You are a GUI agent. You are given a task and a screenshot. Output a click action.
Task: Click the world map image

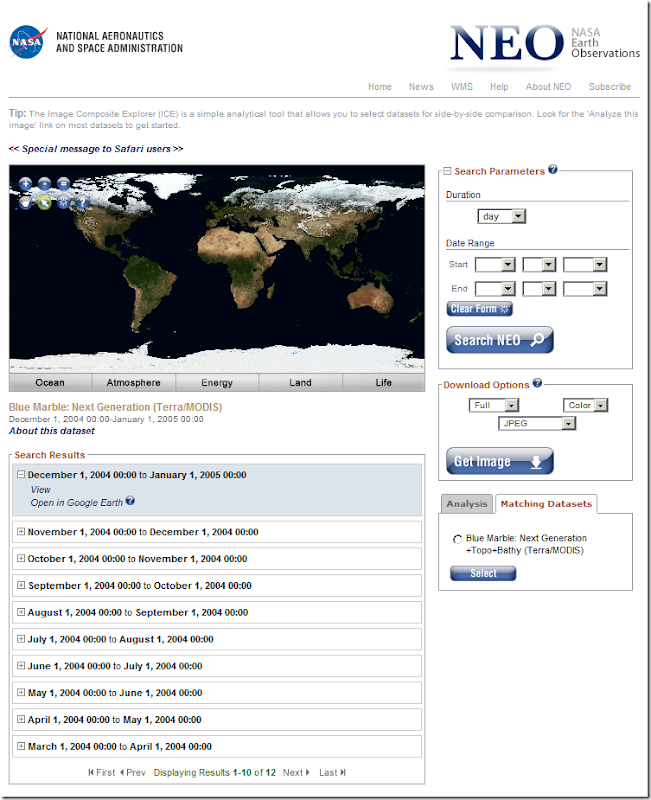(217, 269)
